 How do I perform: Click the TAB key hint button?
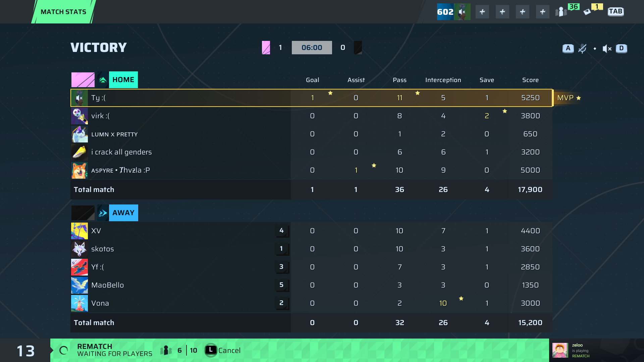click(616, 11)
